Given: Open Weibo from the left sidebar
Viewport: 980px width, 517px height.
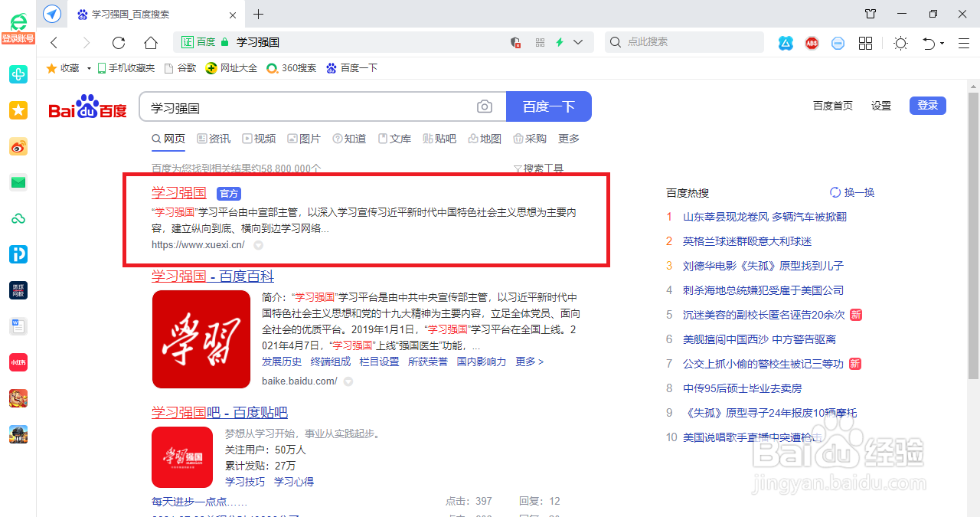Looking at the screenshot, I should pos(18,146).
